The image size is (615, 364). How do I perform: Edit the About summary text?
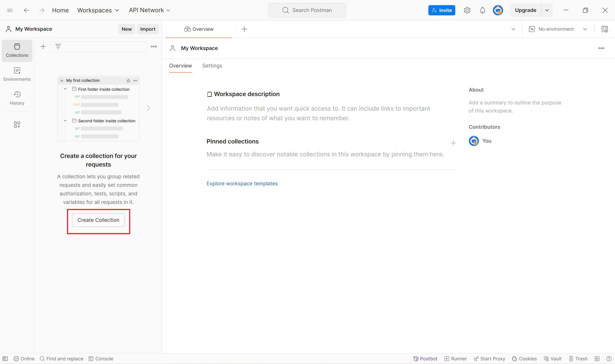[x=515, y=107]
